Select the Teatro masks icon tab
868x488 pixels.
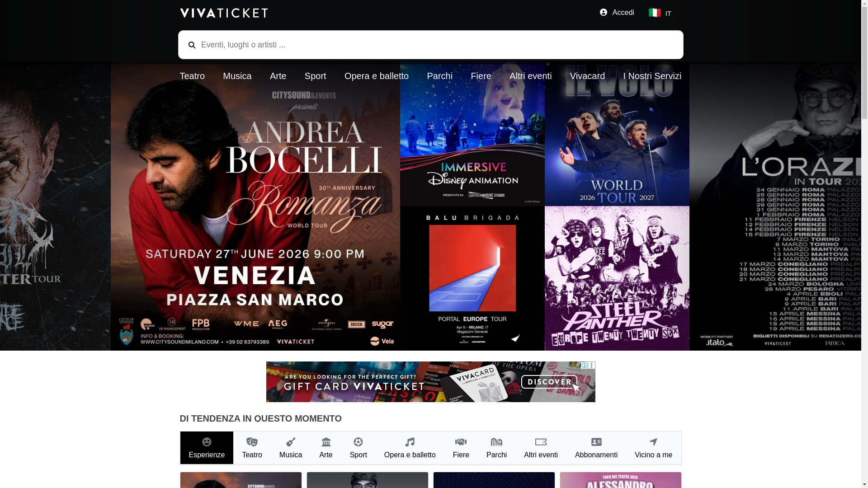(252, 448)
